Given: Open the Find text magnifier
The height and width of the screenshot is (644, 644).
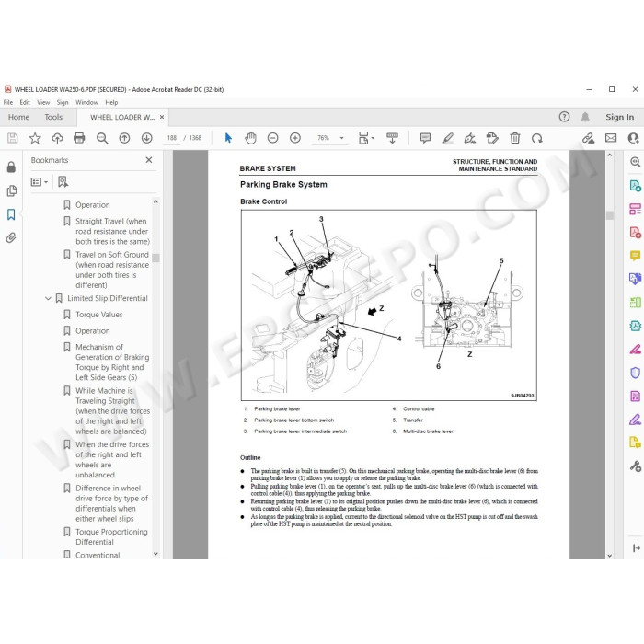Looking at the screenshot, I should (102, 138).
